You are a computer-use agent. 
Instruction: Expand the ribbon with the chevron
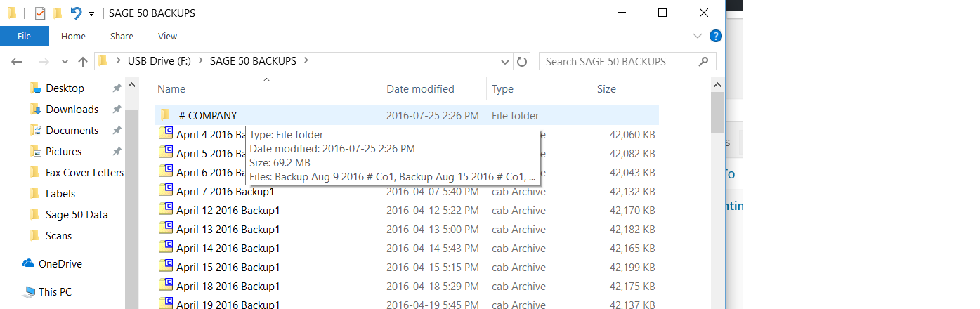pyautogui.click(x=698, y=36)
